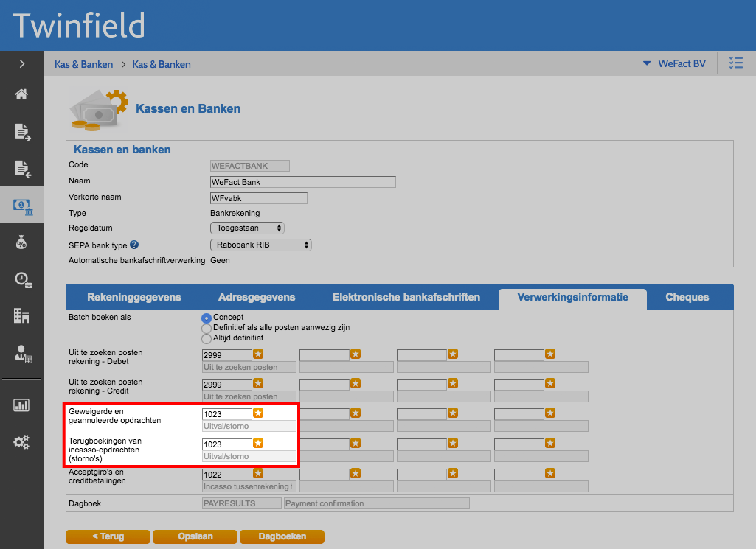This screenshot has width=756, height=549.
Task: Click the Naam input field
Action: point(303,182)
